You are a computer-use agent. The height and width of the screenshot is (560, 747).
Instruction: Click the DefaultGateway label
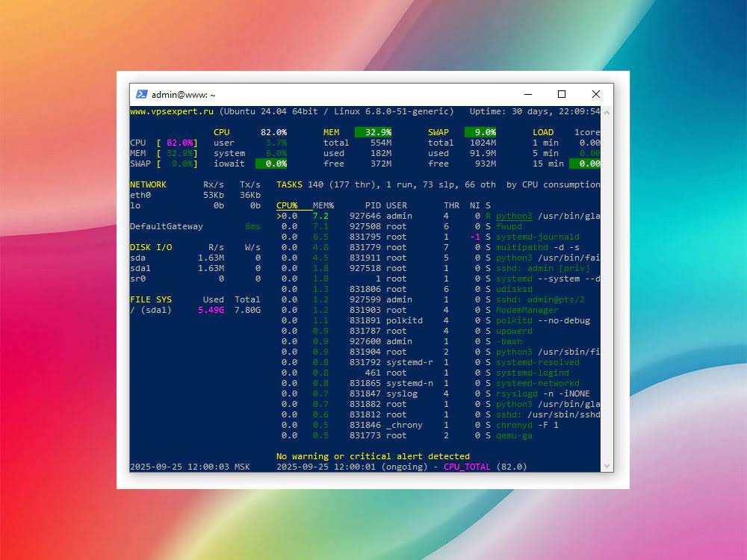pyautogui.click(x=167, y=227)
